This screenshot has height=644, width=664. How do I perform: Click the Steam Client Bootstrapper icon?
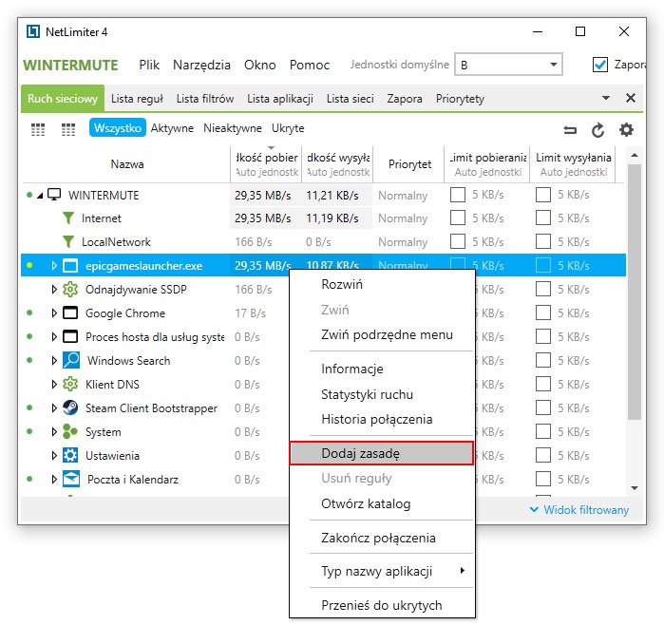pyautogui.click(x=70, y=407)
